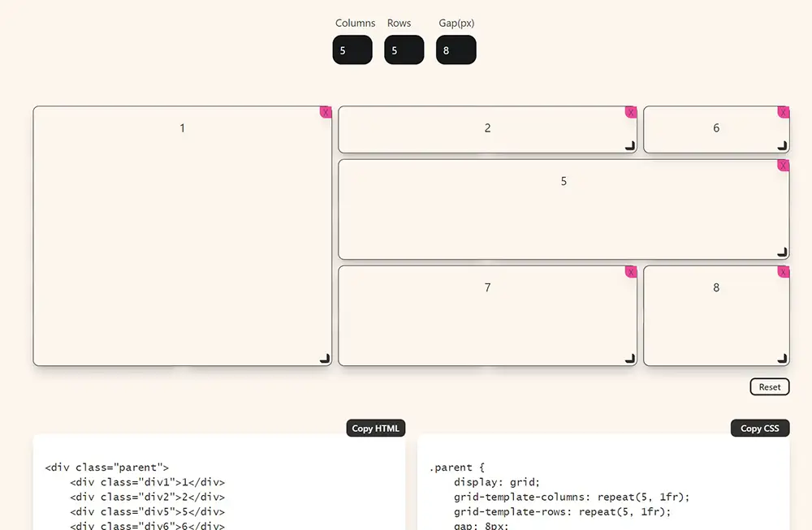This screenshot has height=530, width=812.
Task: Click into the Rows number field
Action: [x=404, y=50]
